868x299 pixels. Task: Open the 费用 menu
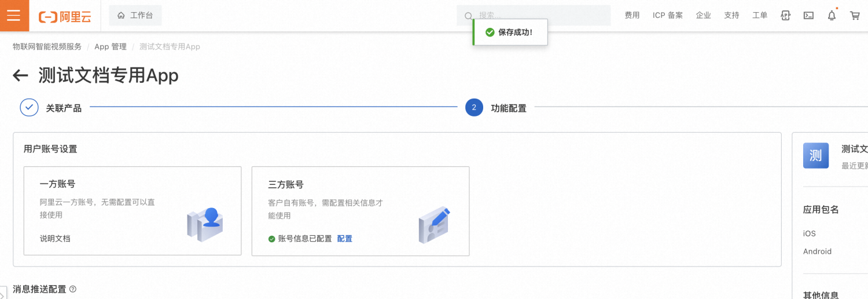coord(632,16)
